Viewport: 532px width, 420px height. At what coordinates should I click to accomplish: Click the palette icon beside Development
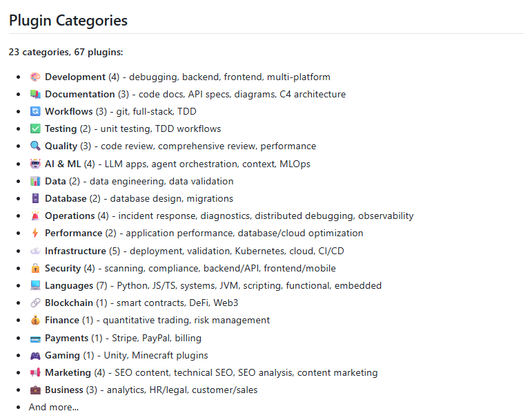[x=35, y=77]
